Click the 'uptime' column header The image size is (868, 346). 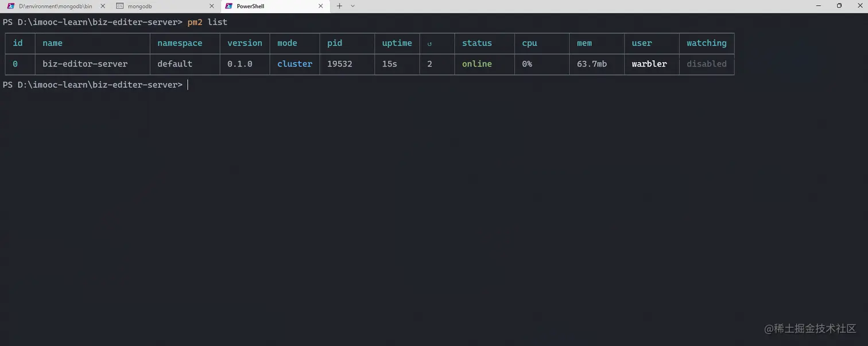point(397,43)
